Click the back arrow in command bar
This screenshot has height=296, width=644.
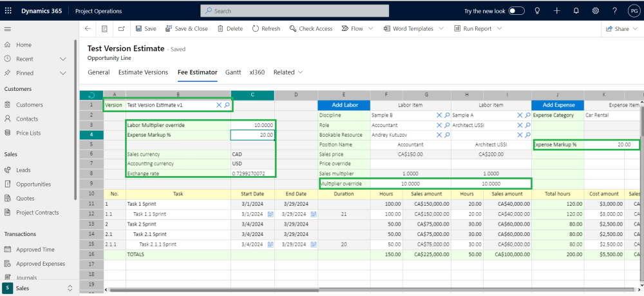click(x=88, y=29)
